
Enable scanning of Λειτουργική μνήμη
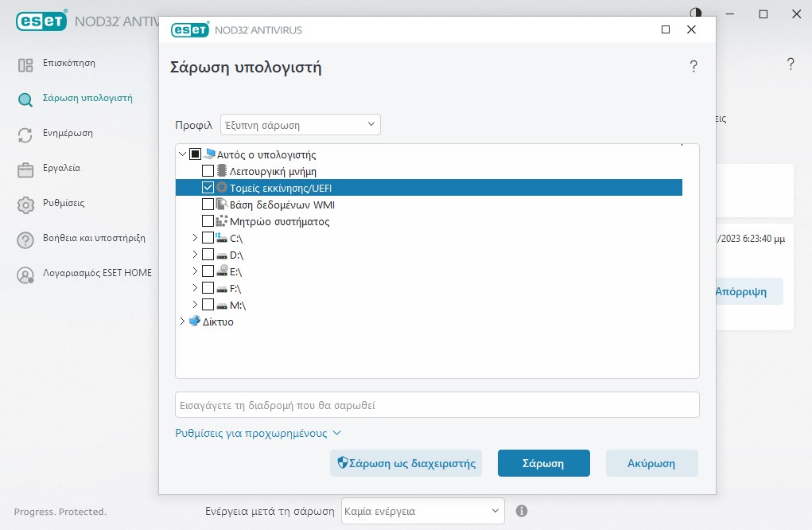[x=209, y=170]
